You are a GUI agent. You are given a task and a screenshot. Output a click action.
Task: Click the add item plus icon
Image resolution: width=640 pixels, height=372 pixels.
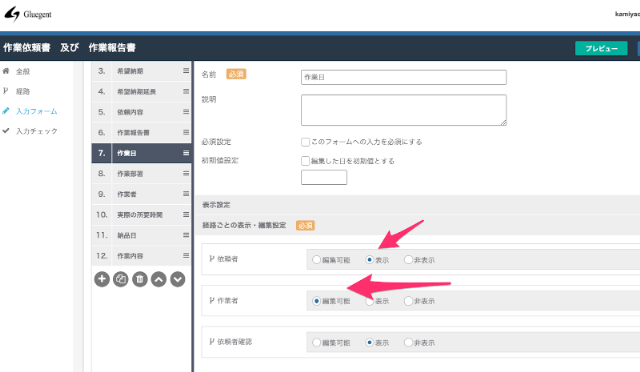[102, 279]
